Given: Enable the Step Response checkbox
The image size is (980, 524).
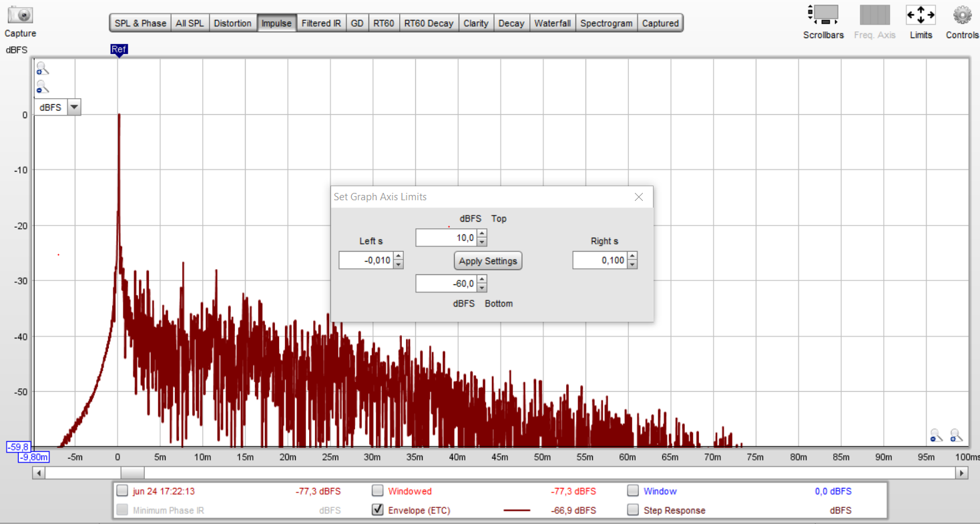Looking at the screenshot, I should point(633,511).
